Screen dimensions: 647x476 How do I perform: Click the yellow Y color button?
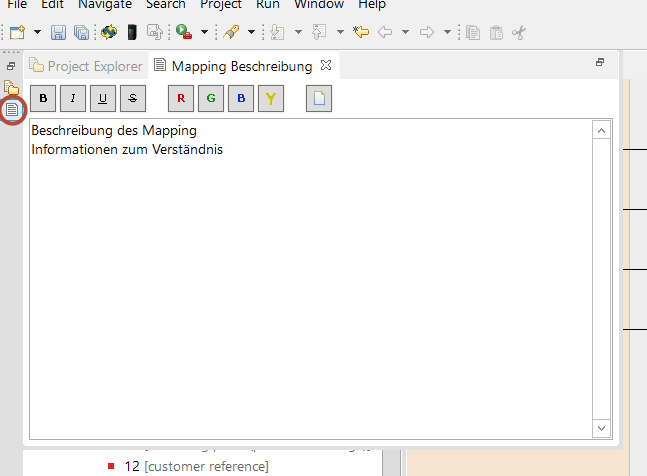tap(270, 98)
